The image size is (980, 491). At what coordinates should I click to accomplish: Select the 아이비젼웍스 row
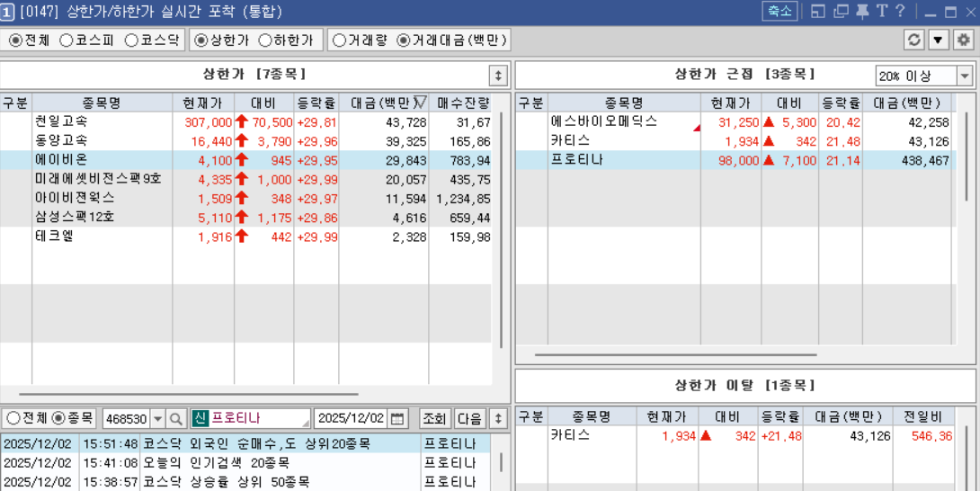point(246,198)
